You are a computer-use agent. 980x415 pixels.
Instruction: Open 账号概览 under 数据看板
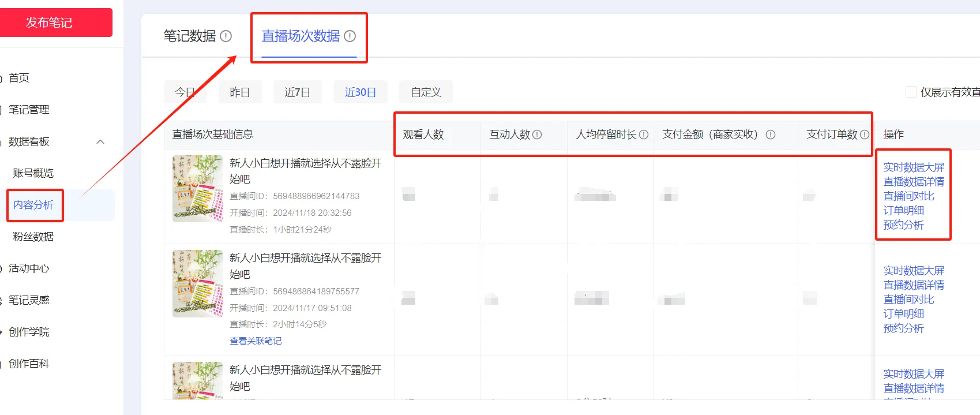click(33, 173)
